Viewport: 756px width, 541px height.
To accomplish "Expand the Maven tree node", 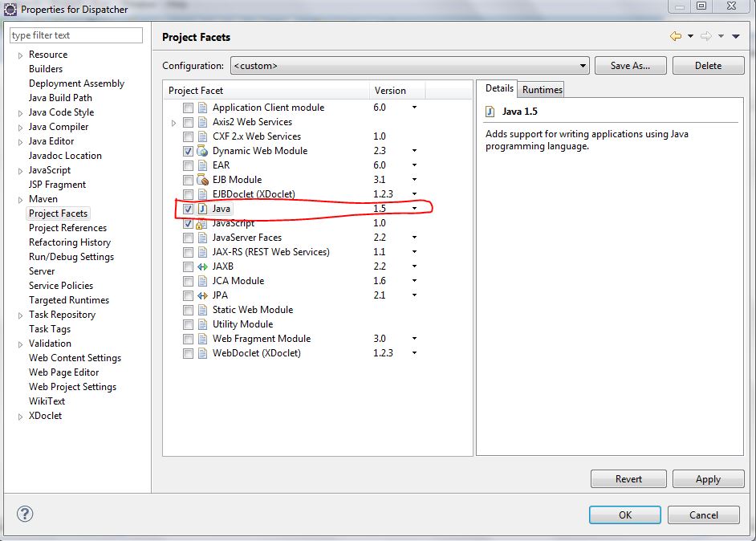I will coord(20,200).
